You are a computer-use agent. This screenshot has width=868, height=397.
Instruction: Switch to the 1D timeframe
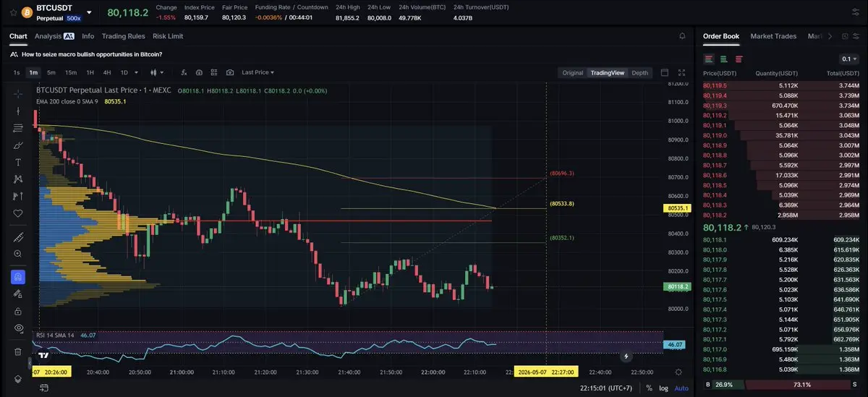click(x=124, y=72)
